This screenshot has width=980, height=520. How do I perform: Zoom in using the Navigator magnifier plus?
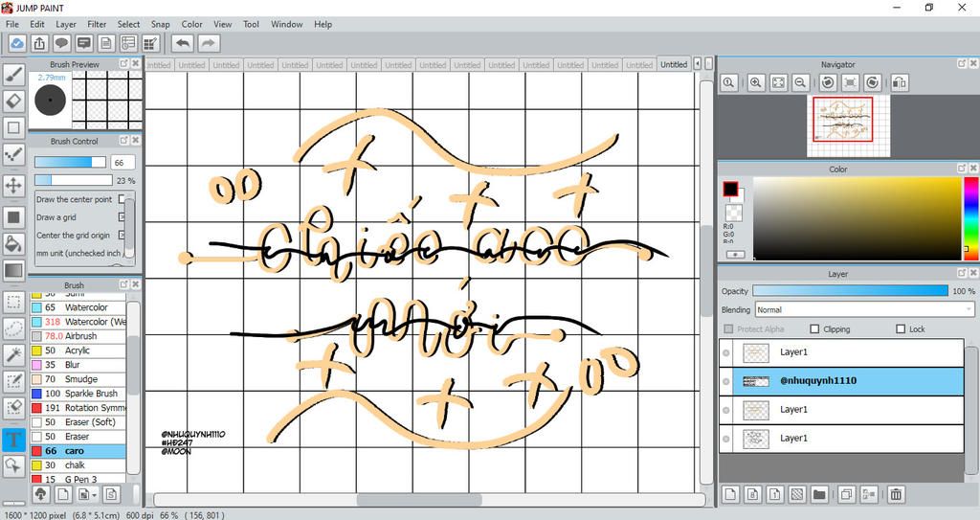(x=756, y=82)
